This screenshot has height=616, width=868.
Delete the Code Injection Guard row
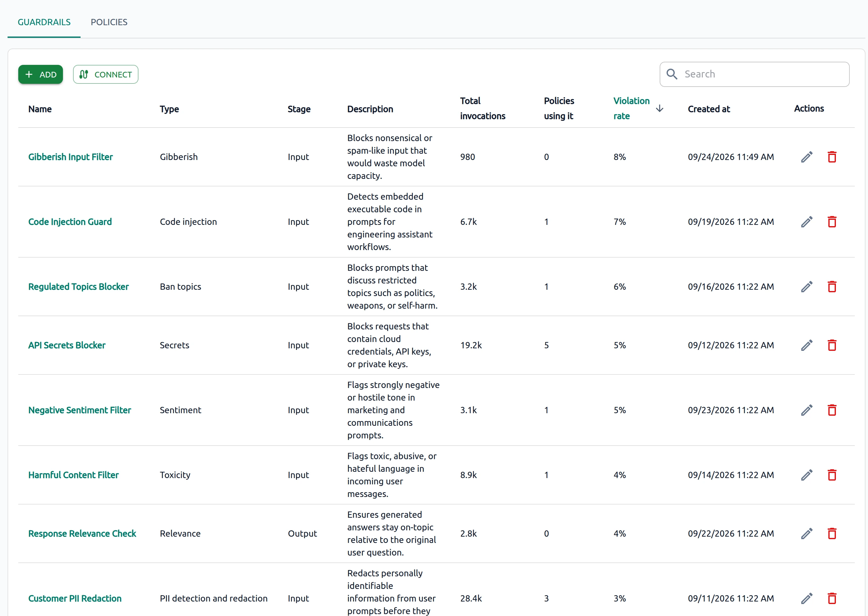tap(832, 221)
